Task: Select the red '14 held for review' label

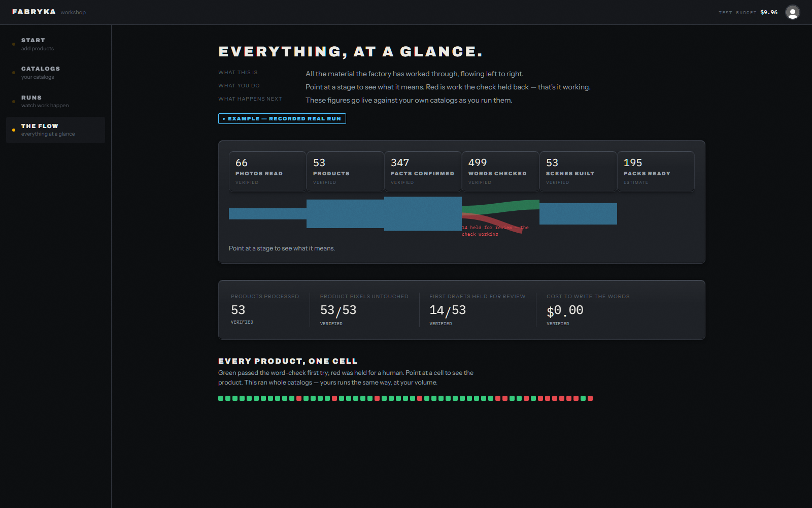Action: point(495,231)
